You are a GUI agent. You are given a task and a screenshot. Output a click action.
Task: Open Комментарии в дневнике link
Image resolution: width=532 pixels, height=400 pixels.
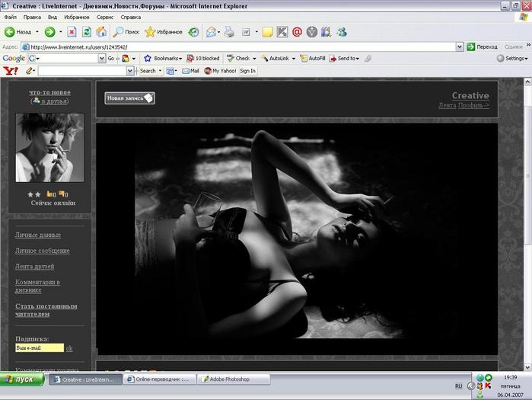click(37, 286)
